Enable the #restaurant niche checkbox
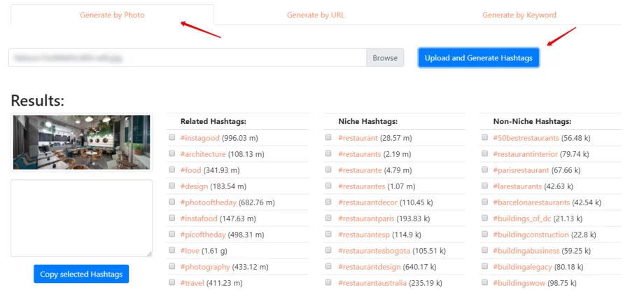This screenshot has width=644, height=290. [x=328, y=138]
